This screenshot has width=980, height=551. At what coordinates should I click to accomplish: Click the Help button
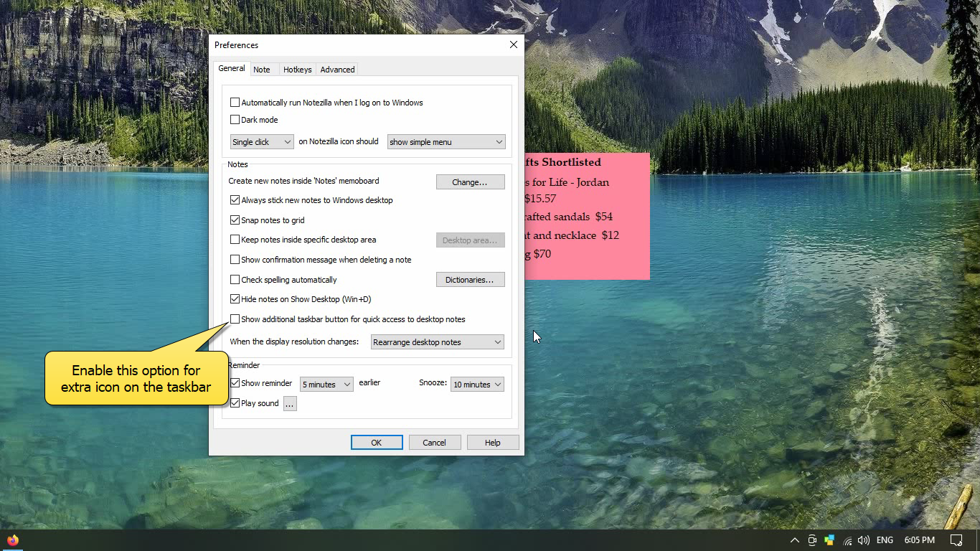pos(493,443)
